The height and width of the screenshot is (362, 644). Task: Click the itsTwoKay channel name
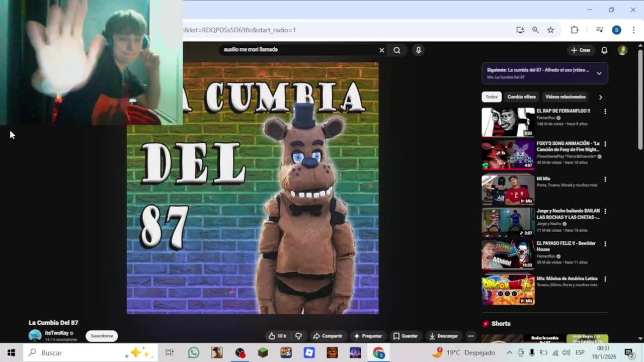tap(56, 333)
